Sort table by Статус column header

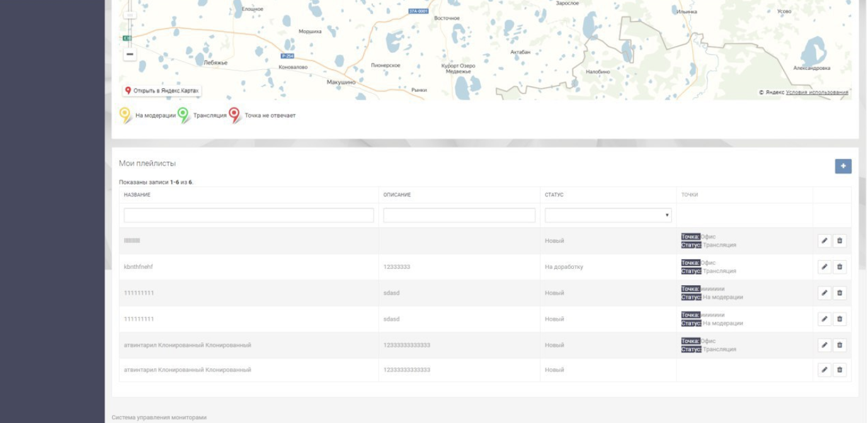click(554, 195)
